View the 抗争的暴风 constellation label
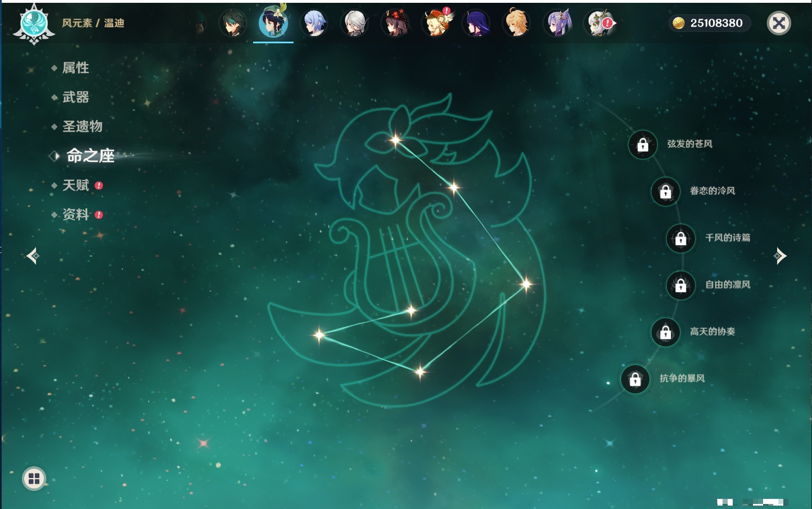 pyautogui.click(x=682, y=378)
